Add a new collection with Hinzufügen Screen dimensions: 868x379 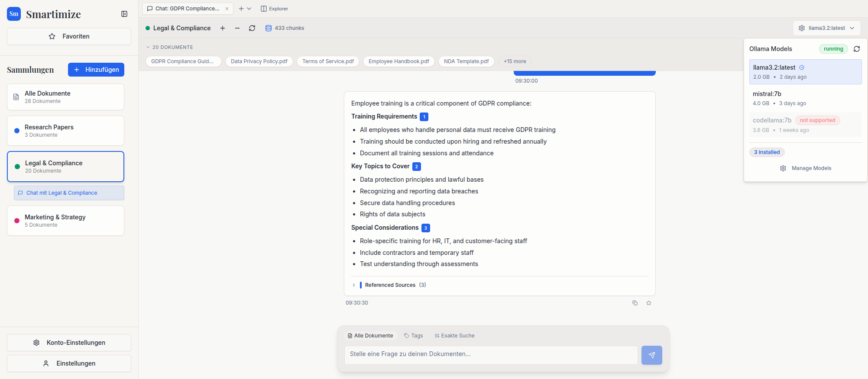click(x=96, y=70)
